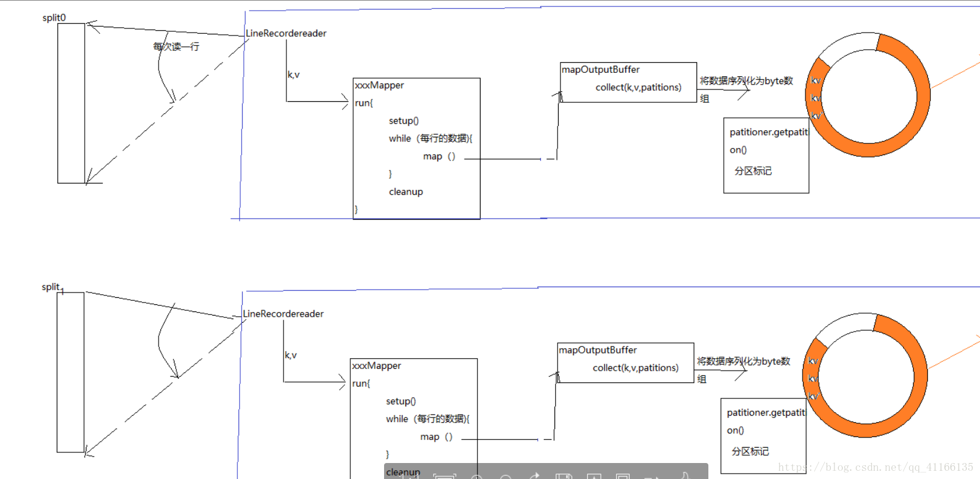Click 'run{' in the split1 mapper box
This screenshot has height=479, width=980.
tap(361, 384)
